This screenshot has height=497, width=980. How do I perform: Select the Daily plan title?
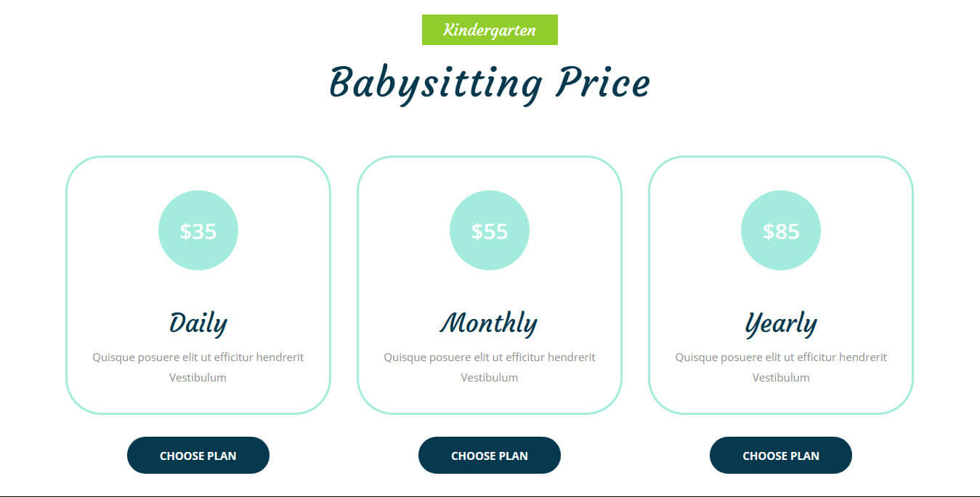pos(198,323)
